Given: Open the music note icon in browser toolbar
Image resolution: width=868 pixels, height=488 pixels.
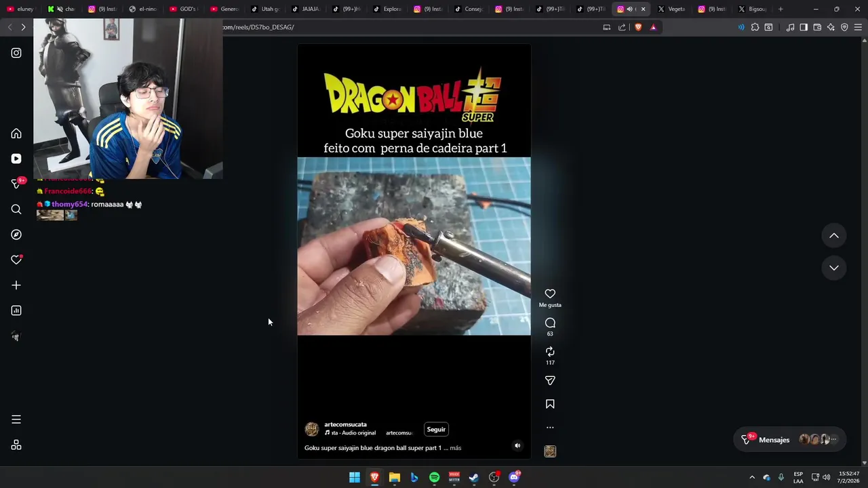Looking at the screenshot, I should pyautogui.click(x=790, y=27).
